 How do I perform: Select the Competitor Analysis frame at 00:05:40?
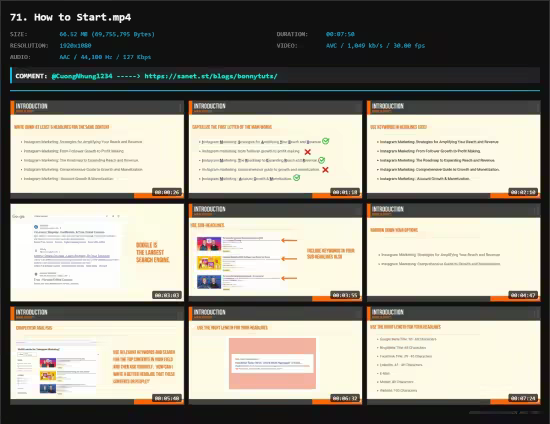point(97,356)
